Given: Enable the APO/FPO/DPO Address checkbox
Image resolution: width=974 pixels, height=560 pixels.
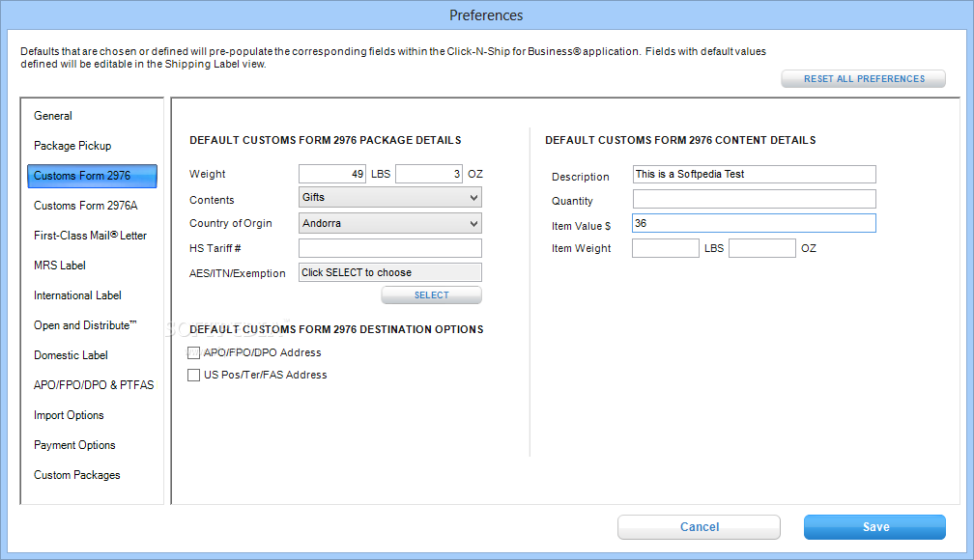Looking at the screenshot, I should (194, 352).
